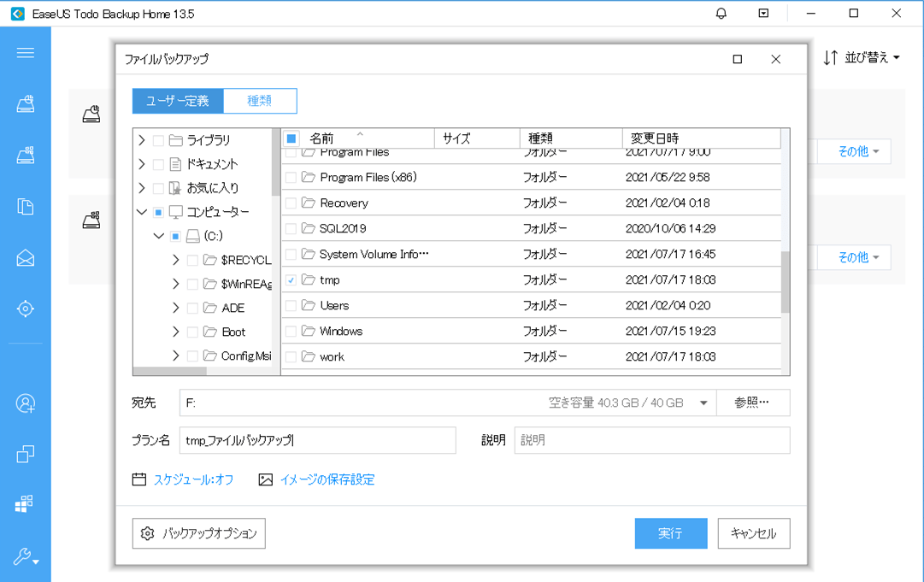Collapse the コンピューター tree node
The height and width of the screenshot is (582, 924).
coord(142,212)
